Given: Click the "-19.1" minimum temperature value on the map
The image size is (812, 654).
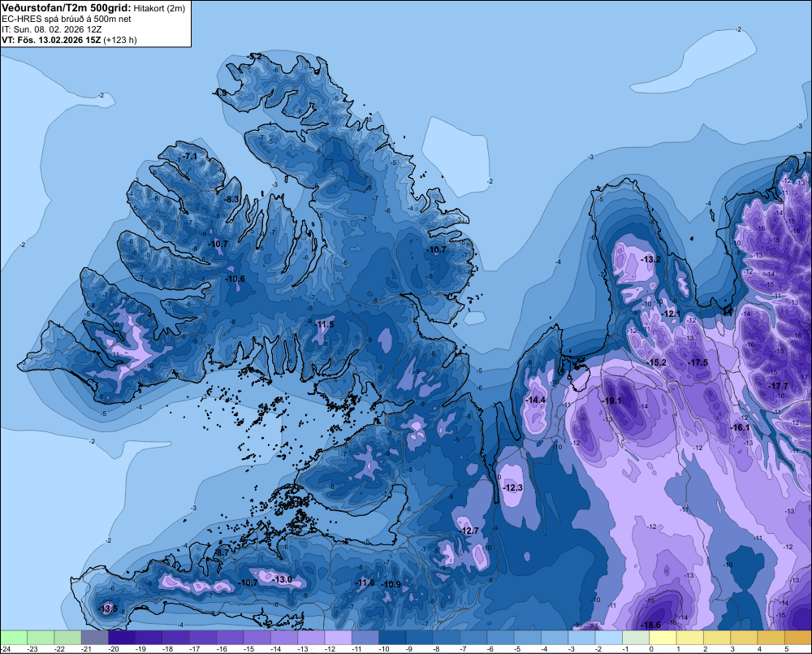Looking at the screenshot, I should coord(611,401).
